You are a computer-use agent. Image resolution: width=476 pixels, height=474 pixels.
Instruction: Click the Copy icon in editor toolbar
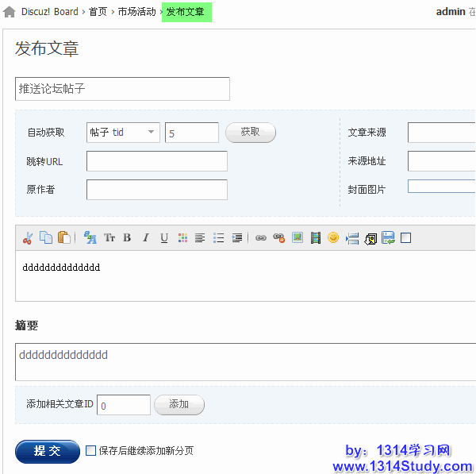tap(46, 237)
